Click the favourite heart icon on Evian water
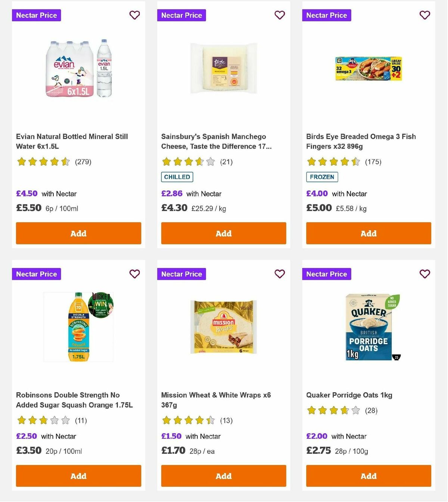The image size is (448, 502). tap(134, 15)
